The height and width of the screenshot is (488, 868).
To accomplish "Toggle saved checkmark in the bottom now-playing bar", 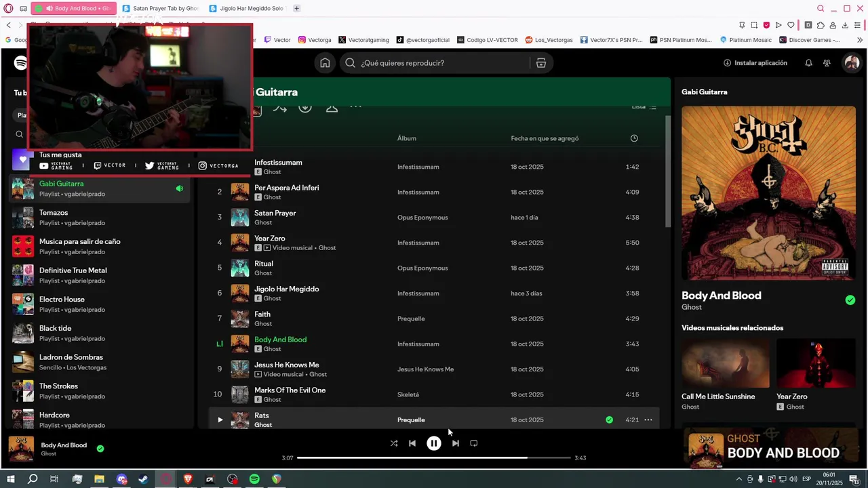I will 100,448.
